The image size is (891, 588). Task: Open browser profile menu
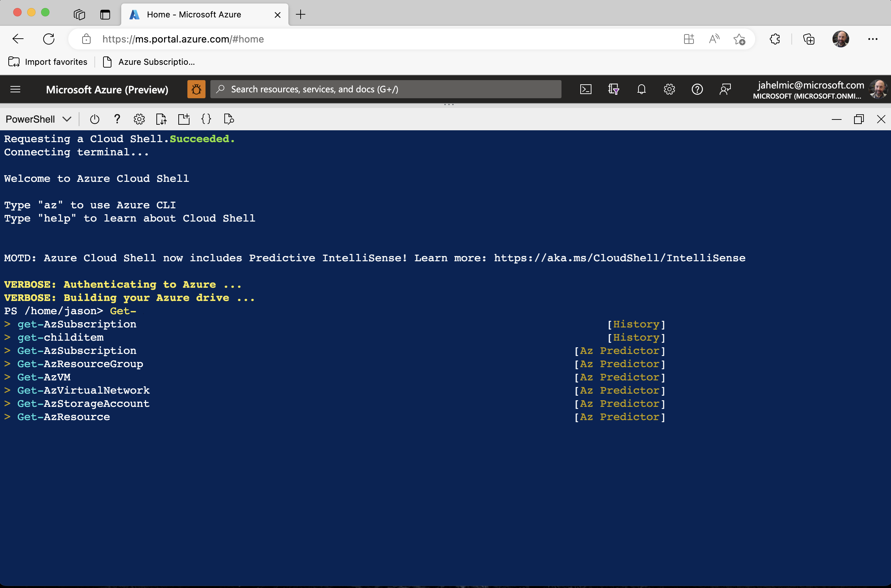(x=841, y=39)
